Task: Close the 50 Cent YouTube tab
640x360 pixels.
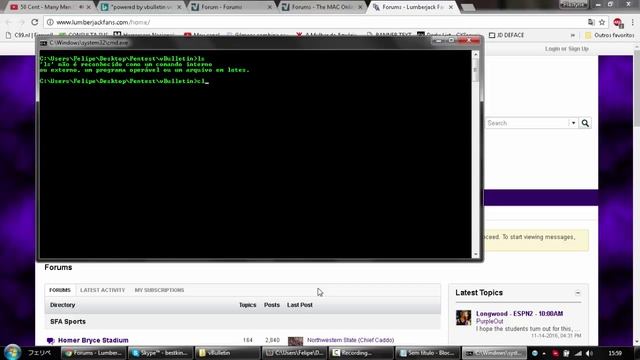Action: pos(89,7)
